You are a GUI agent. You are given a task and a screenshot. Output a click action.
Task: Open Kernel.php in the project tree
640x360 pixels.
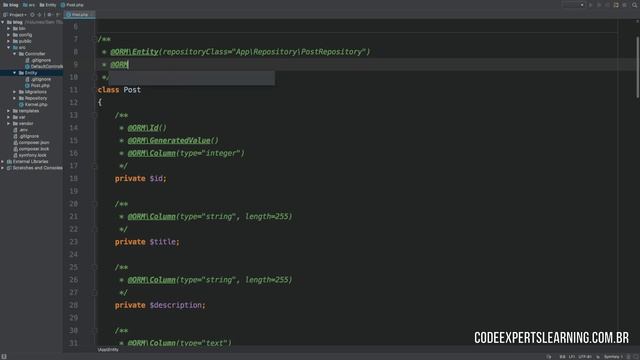(36, 104)
